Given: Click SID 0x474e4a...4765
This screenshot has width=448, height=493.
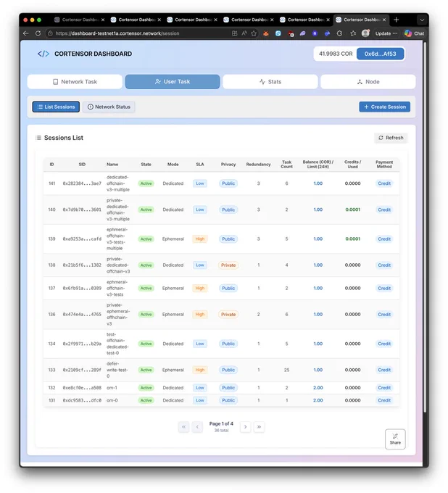Looking at the screenshot, I should (82, 315).
